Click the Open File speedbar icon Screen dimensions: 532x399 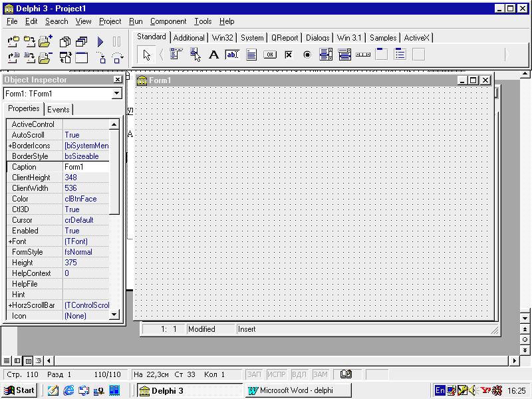(x=13, y=58)
